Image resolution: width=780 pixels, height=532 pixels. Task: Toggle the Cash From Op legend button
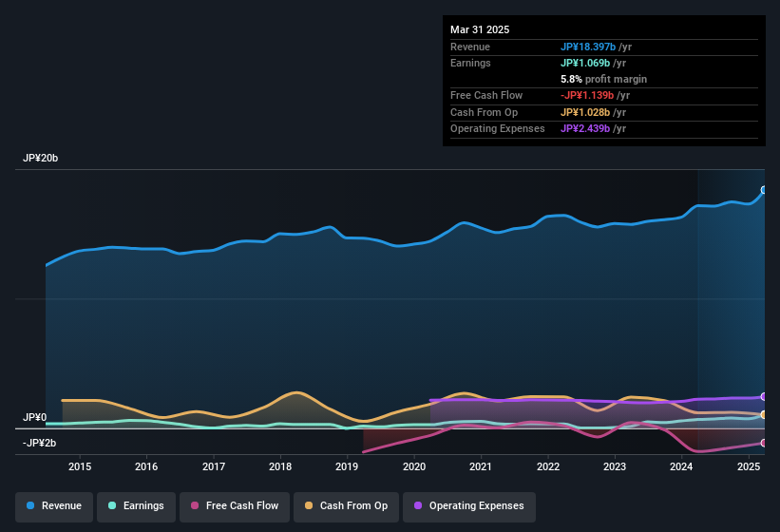[346, 506]
